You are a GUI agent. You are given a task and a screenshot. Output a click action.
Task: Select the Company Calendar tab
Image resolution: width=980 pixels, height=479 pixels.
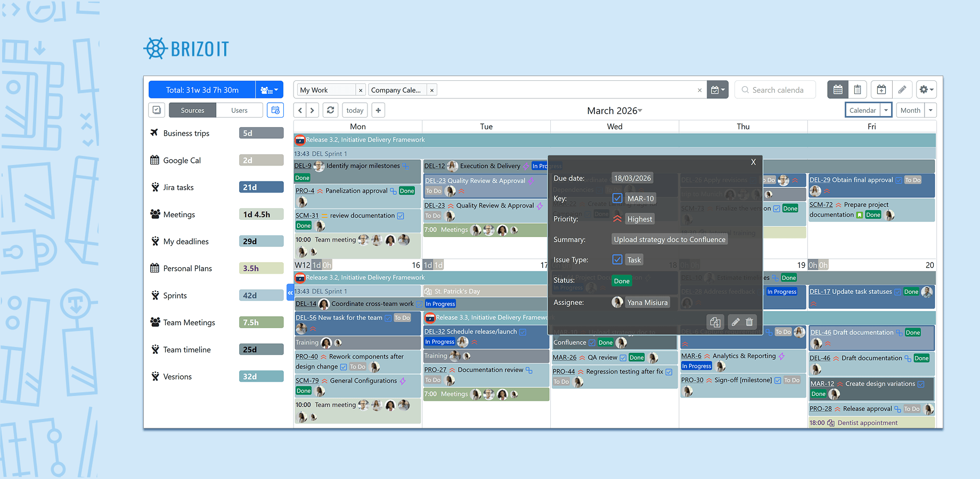coord(397,90)
